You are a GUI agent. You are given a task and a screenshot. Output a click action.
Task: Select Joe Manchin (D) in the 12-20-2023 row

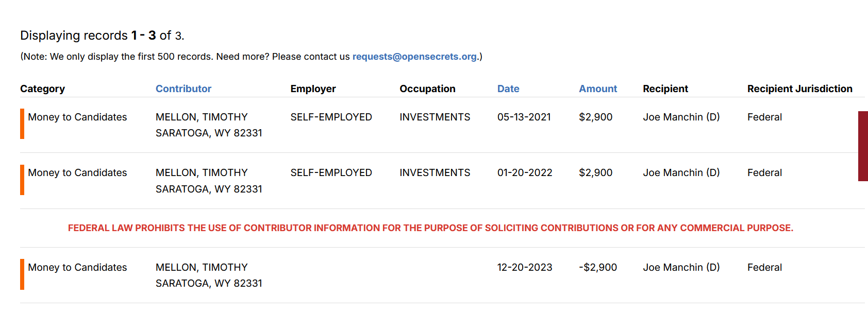click(x=681, y=267)
